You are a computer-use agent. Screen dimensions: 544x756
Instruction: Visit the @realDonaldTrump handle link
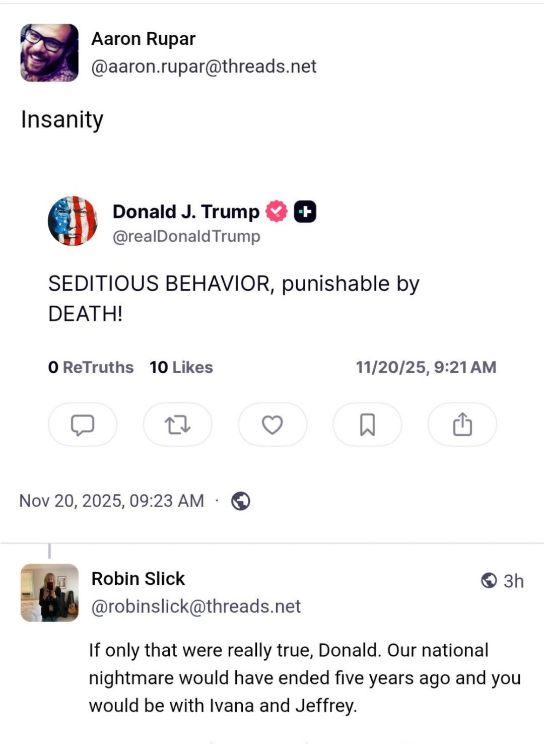pyautogui.click(x=186, y=236)
